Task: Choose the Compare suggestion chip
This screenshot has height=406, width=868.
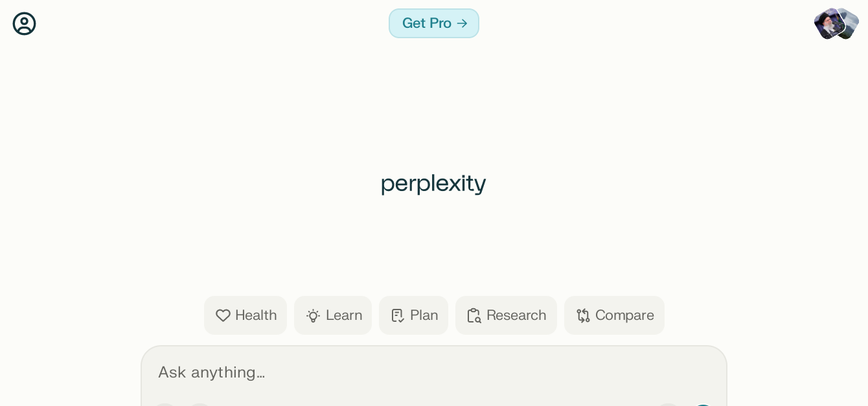Action: [614, 315]
